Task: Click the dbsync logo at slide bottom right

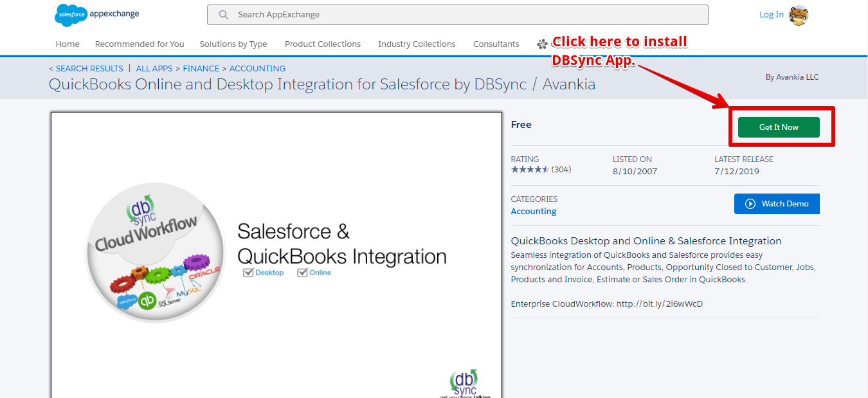Action: tap(464, 383)
